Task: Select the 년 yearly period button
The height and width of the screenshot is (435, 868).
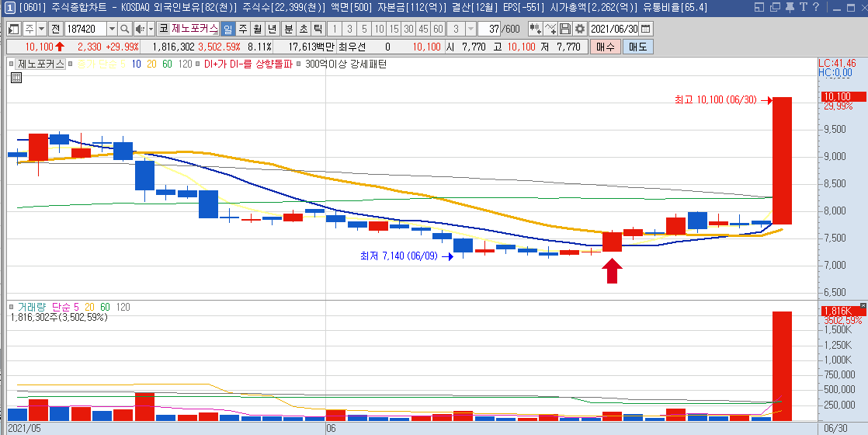Action: [x=272, y=29]
